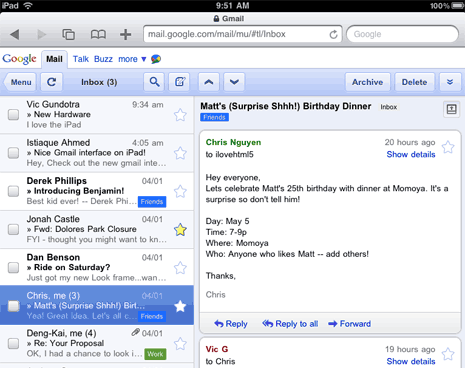Forward the birthday dinner message
This screenshot has width=465, height=368.
click(349, 324)
